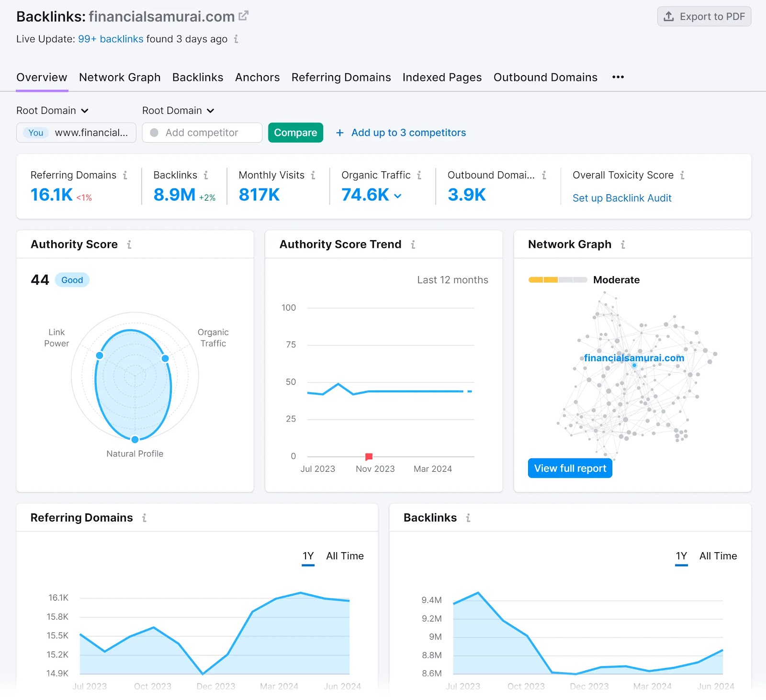766x700 pixels.
Task: Click inside the Add competitor field
Action: [202, 133]
